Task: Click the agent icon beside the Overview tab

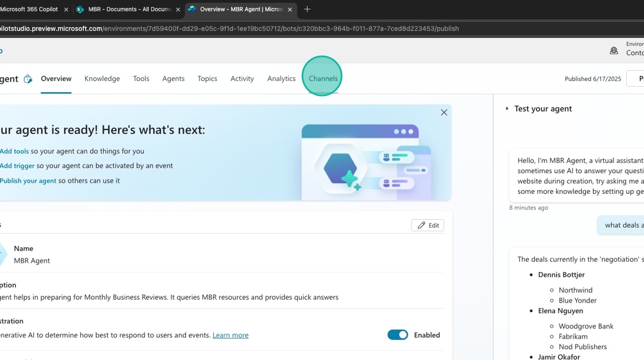Action: pyautogui.click(x=28, y=79)
